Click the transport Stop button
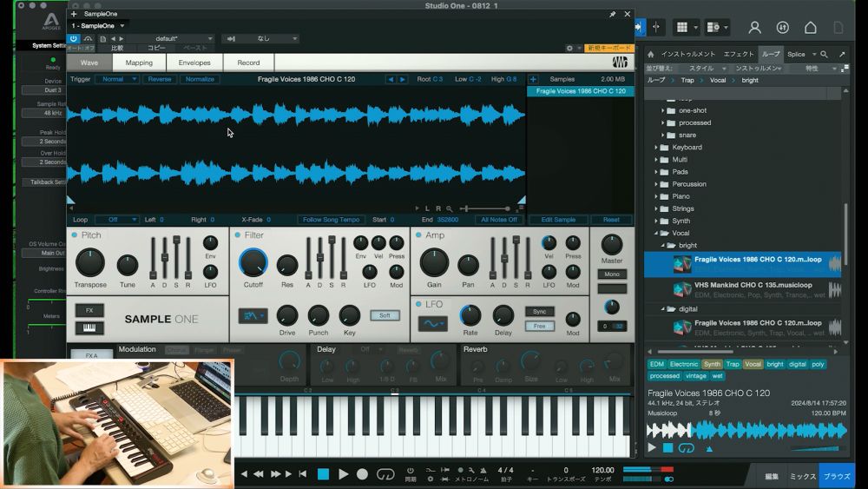868x489 pixels. coord(323,474)
